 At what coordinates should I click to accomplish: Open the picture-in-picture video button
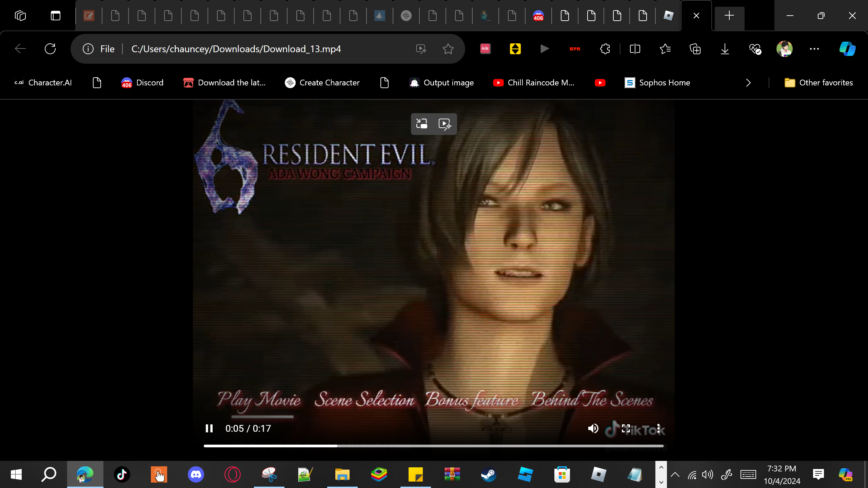(x=422, y=124)
